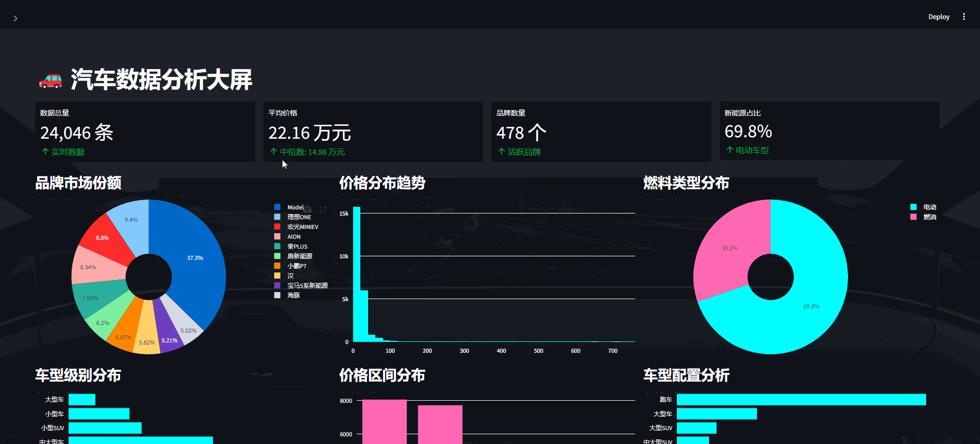
Task: Click the 价格分布趋势 section heading
Action: [x=382, y=183]
